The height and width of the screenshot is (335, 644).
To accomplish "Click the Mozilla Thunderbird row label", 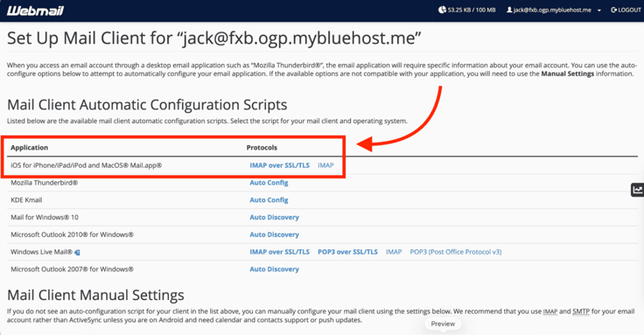I will 44,183.
